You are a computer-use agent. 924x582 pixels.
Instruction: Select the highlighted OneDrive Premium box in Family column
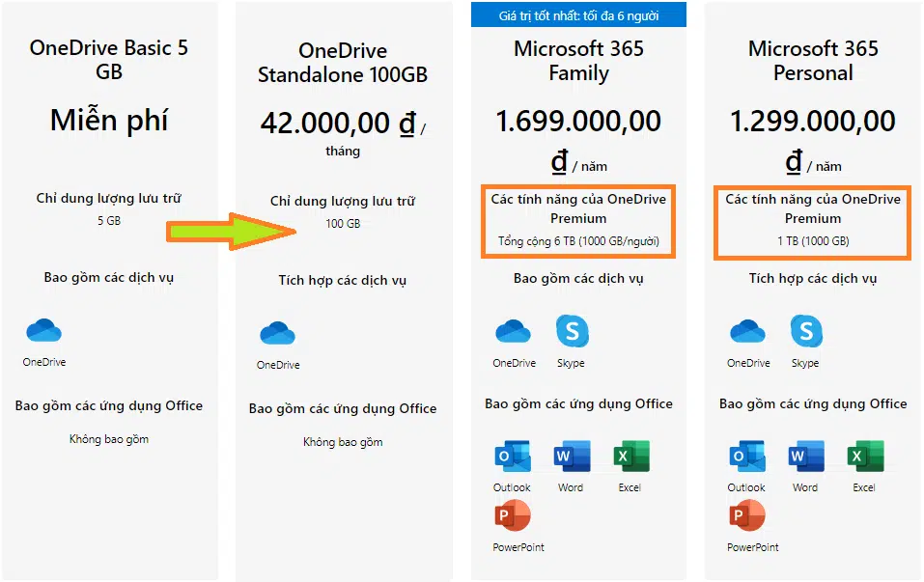[577, 222]
